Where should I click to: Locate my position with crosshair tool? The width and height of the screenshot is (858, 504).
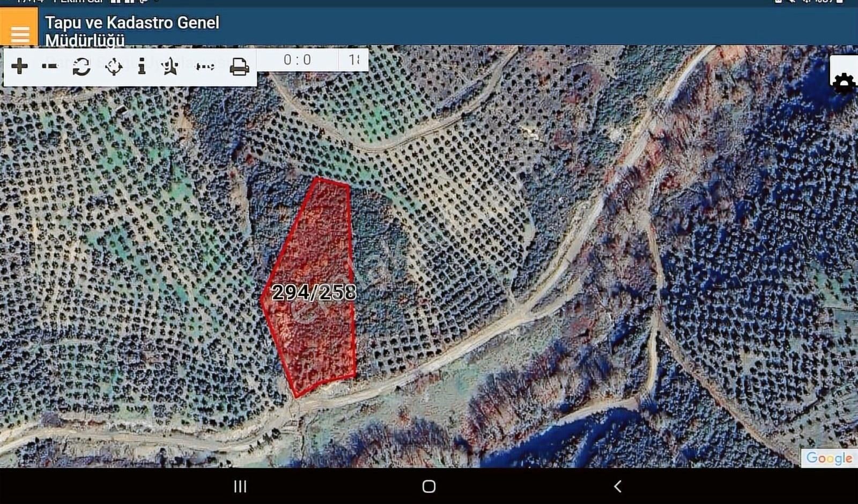tap(114, 67)
